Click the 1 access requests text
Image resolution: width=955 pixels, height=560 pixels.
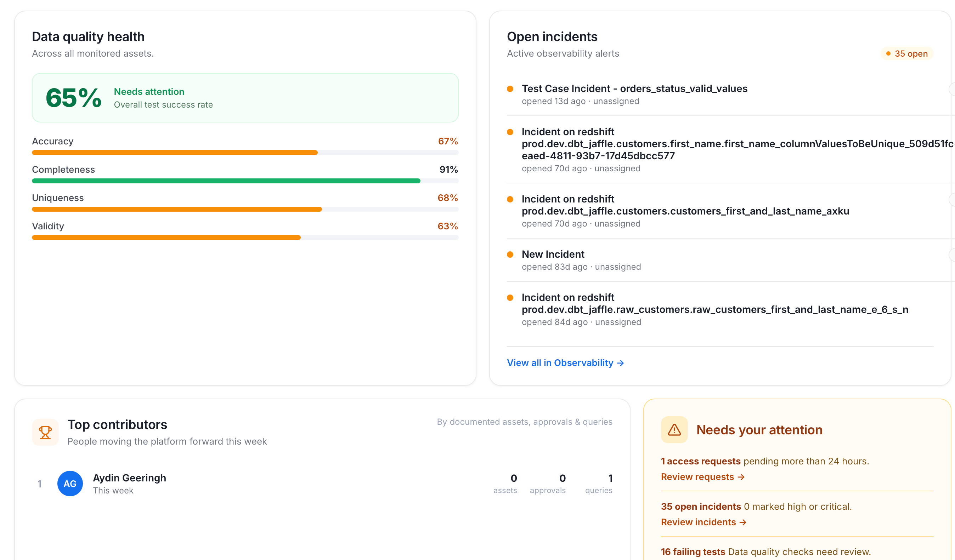click(701, 461)
